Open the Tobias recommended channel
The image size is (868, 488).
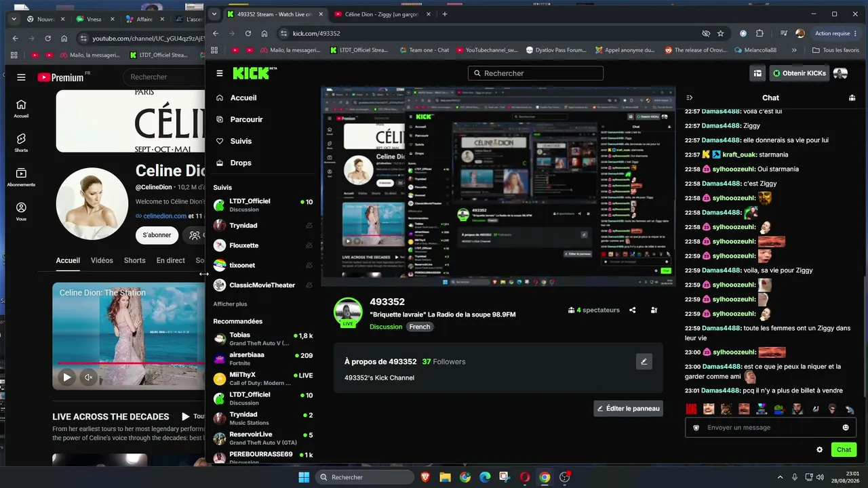263,339
